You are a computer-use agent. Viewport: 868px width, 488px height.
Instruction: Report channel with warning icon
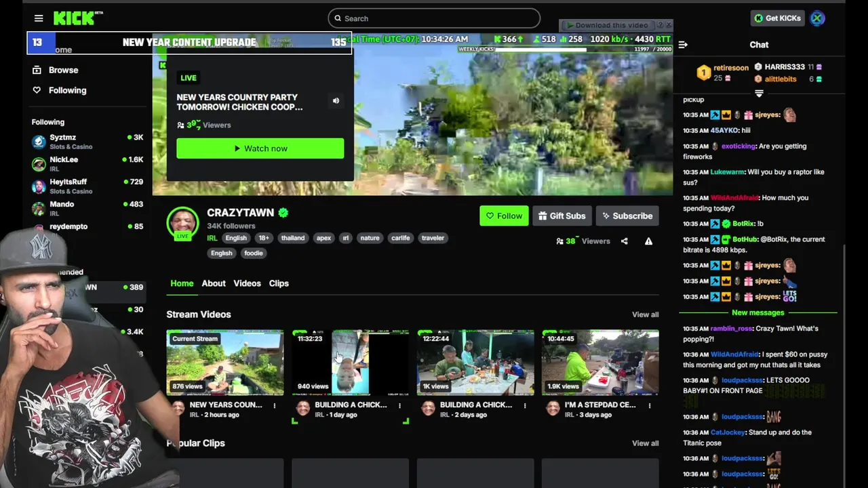[x=648, y=241]
